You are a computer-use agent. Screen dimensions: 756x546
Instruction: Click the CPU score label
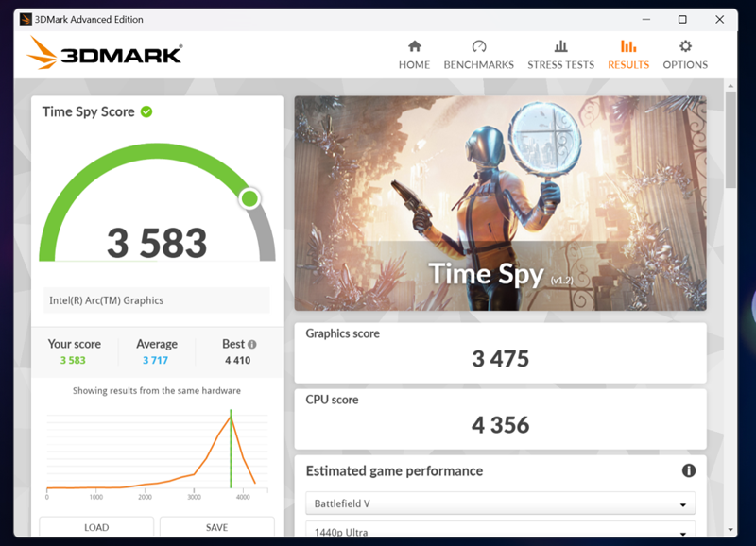tap(332, 400)
